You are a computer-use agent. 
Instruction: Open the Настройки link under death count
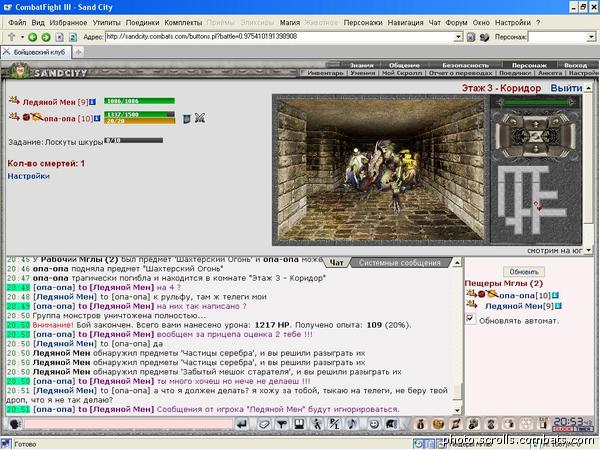click(29, 176)
